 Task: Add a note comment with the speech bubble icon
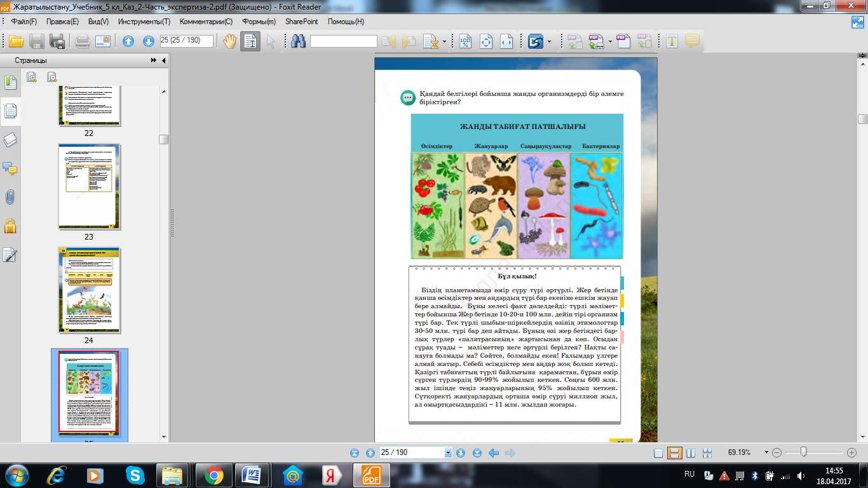click(x=692, y=42)
